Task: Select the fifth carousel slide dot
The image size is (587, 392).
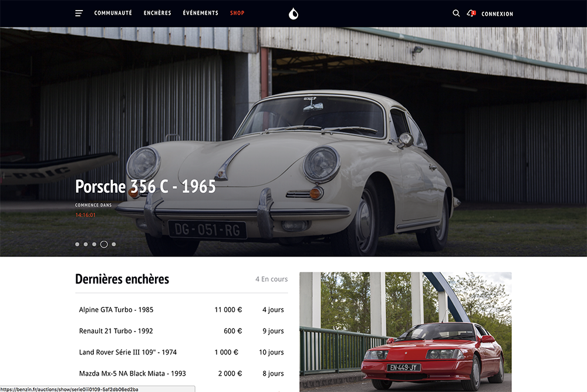Action: coord(114,244)
